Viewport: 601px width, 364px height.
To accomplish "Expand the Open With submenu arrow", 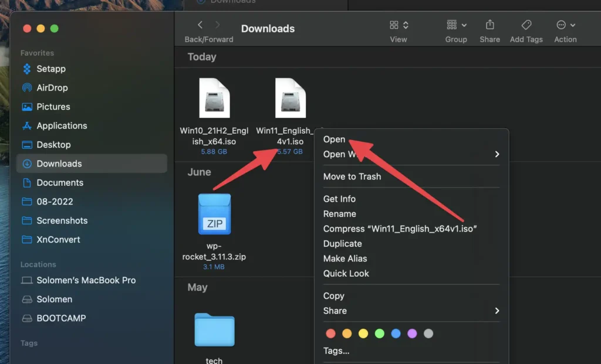I will click(497, 154).
